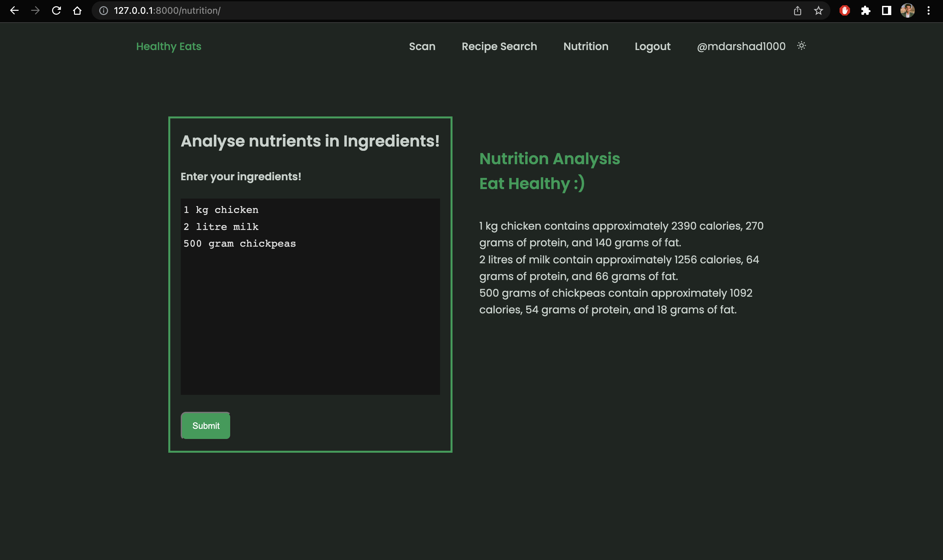943x560 pixels.
Task: Click the red hand extension icon
Action: coord(845,10)
